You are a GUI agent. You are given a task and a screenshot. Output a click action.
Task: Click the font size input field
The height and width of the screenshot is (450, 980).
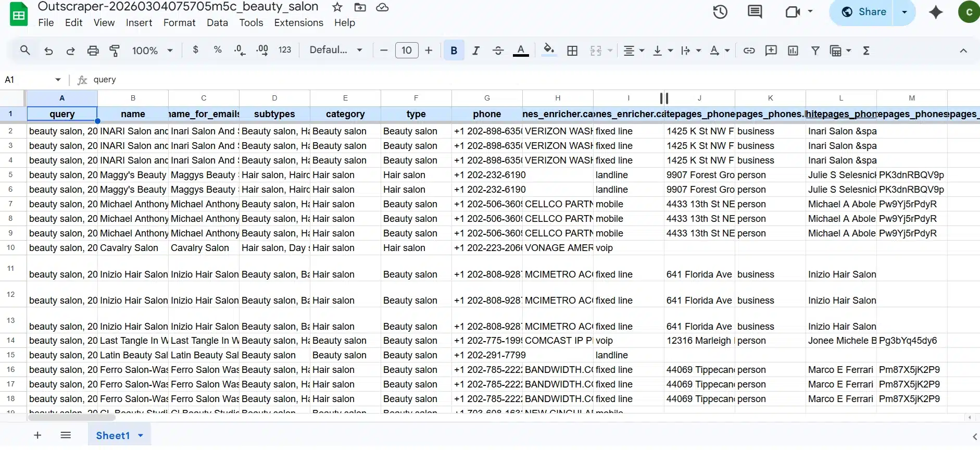click(406, 51)
